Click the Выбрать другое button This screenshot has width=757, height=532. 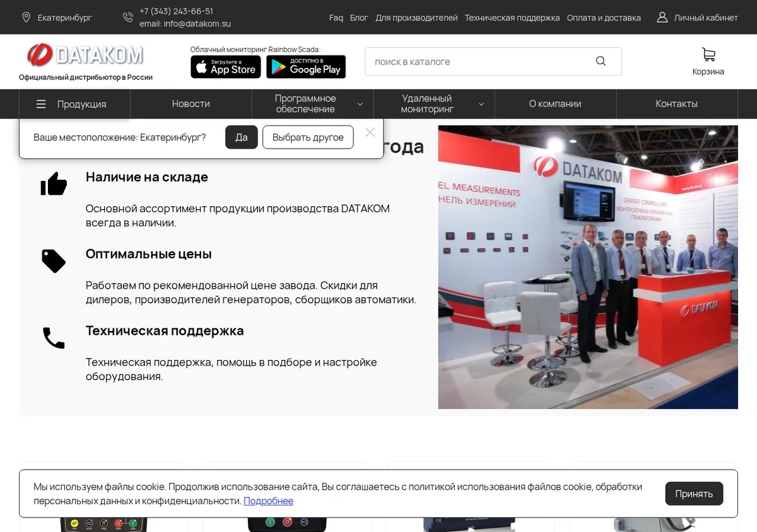[x=308, y=137]
